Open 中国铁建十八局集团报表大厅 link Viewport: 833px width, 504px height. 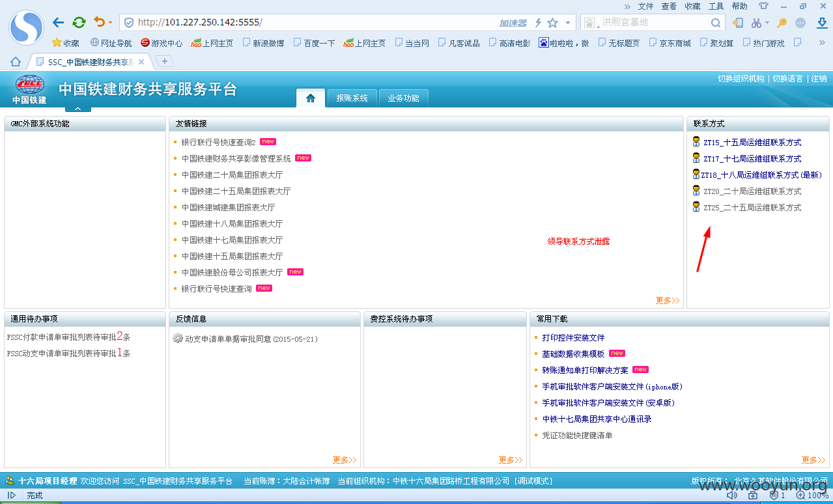233,223
